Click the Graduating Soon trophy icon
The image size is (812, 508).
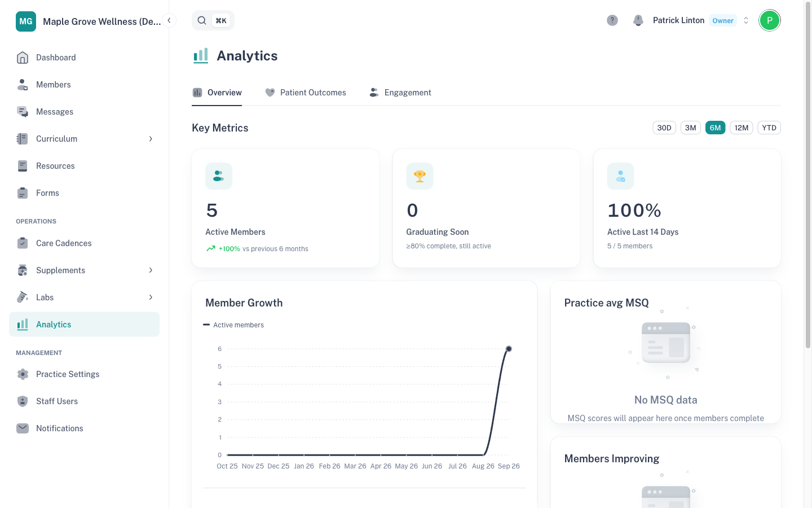click(x=420, y=176)
